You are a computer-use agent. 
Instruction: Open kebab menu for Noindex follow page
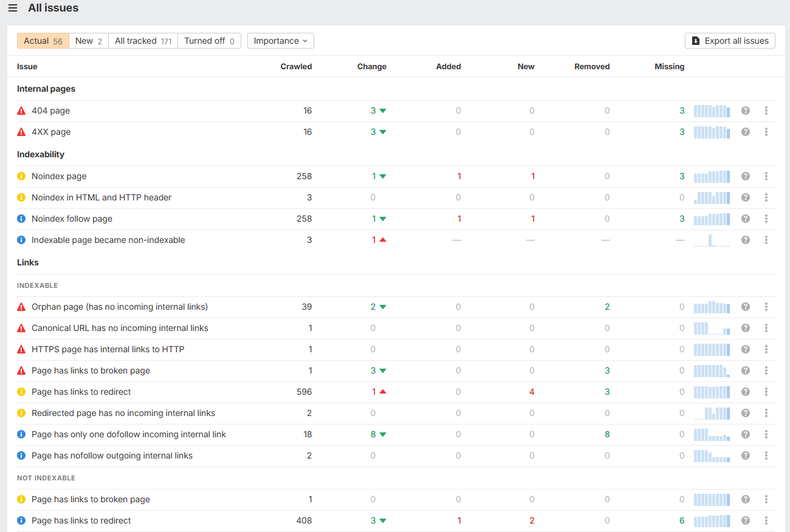[766, 219]
